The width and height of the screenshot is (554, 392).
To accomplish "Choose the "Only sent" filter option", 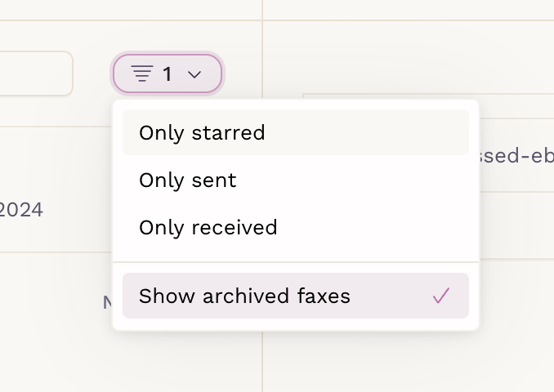I will tap(295, 180).
